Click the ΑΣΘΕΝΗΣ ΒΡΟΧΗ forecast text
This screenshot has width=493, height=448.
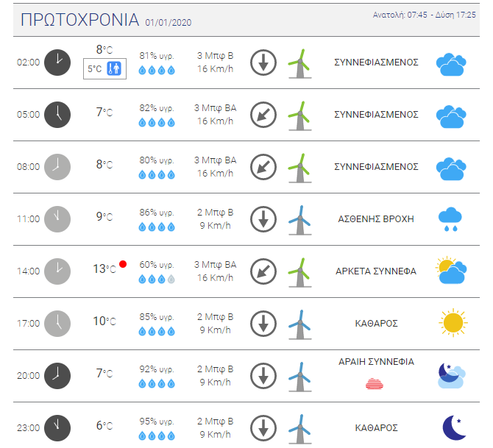(x=376, y=218)
